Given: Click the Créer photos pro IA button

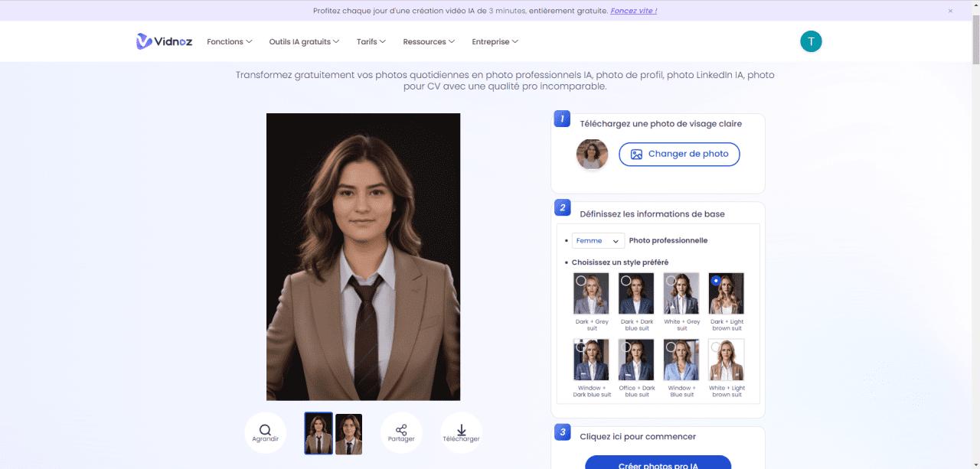Looking at the screenshot, I should pos(658,462).
